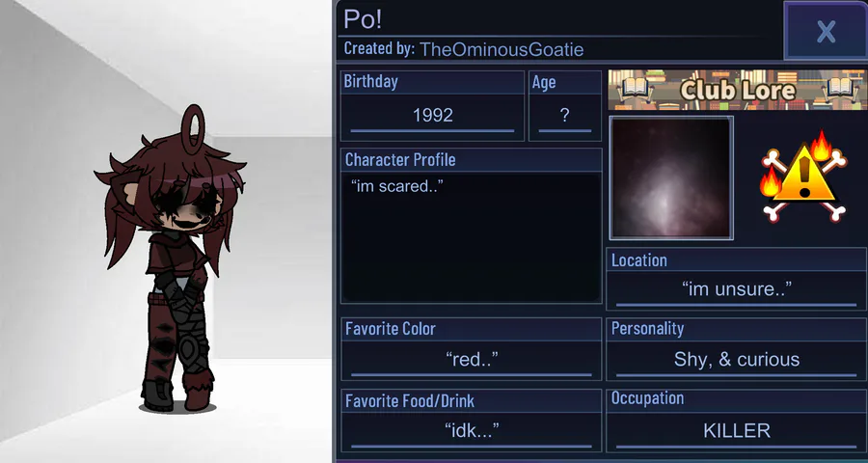Change the Occupation field KILLER
This screenshot has height=463, width=868.
(736, 430)
